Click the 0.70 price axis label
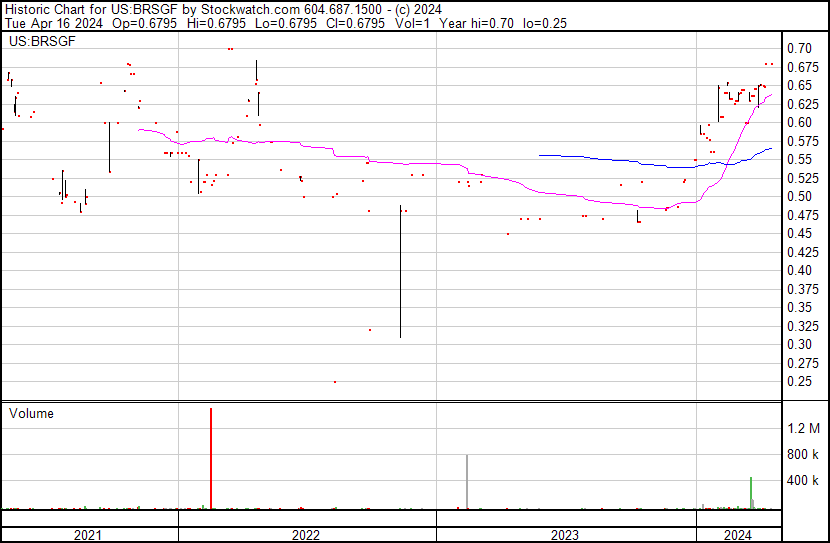Screen dimensions: 830x543 pyautogui.click(x=798, y=48)
